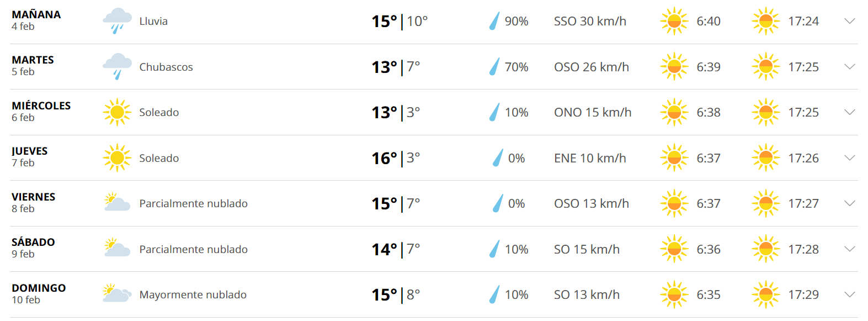The height and width of the screenshot is (321, 868).
Task: Click the Sábado temperature 14° | 7°
Action: (x=396, y=249)
